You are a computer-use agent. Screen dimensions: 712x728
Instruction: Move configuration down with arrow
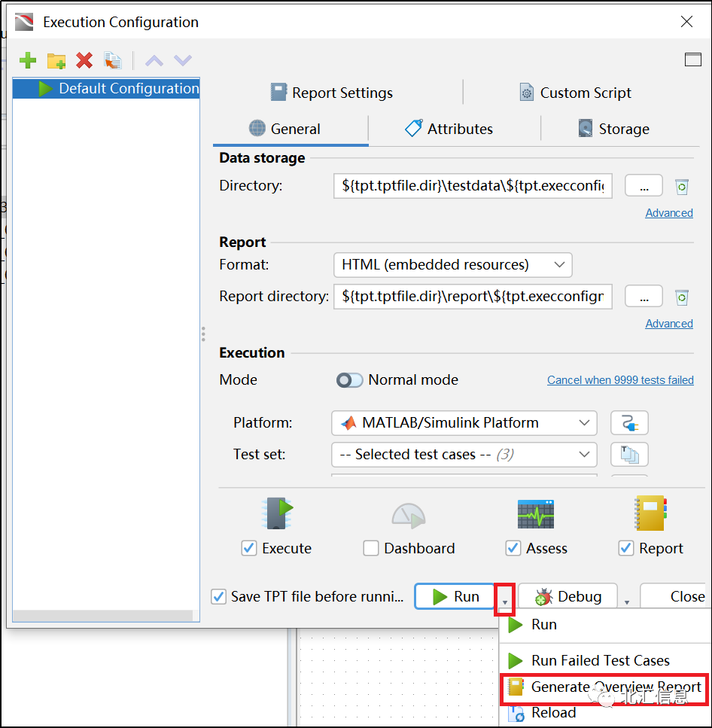pyautogui.click(x=182, y=60)
